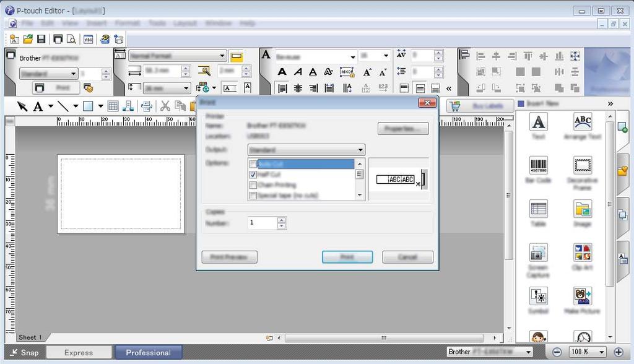The width and height of the screenshot is (634, 364).
Task: Open the File menu
Action: pos(27,23)
